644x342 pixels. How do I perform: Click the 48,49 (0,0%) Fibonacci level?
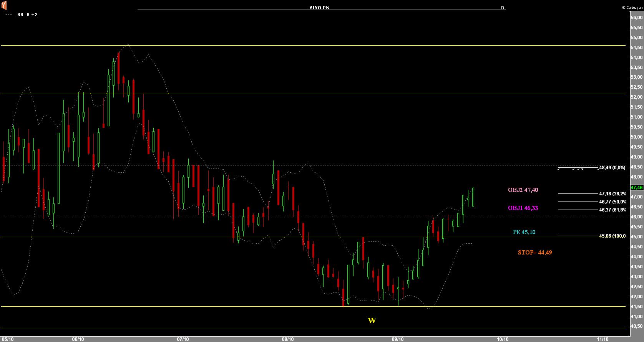[612, 168]
